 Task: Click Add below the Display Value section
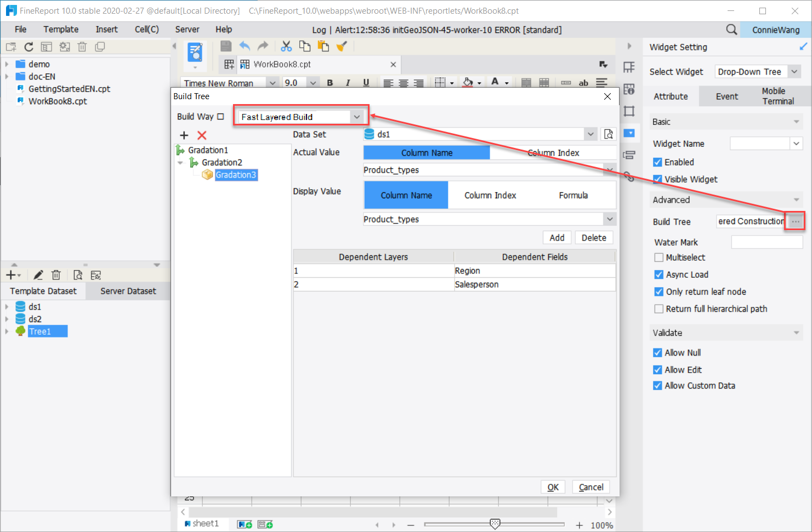tap(557, 237)
